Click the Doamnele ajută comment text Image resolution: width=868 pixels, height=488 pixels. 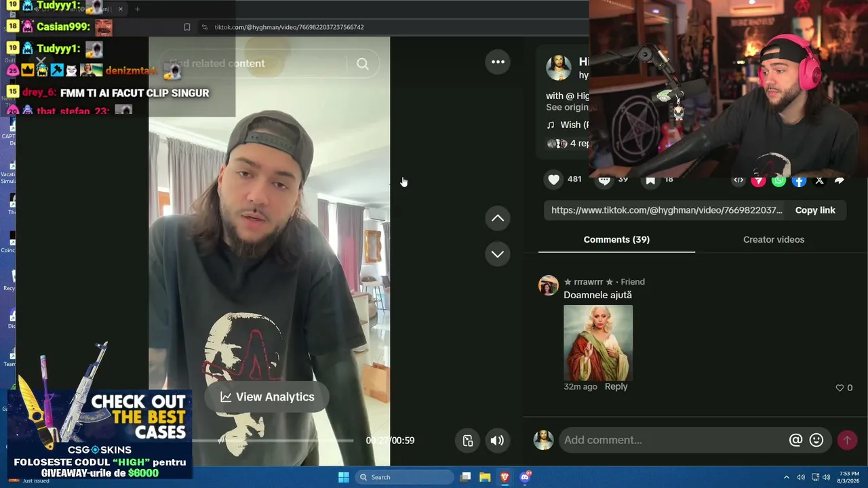point(597,295)
